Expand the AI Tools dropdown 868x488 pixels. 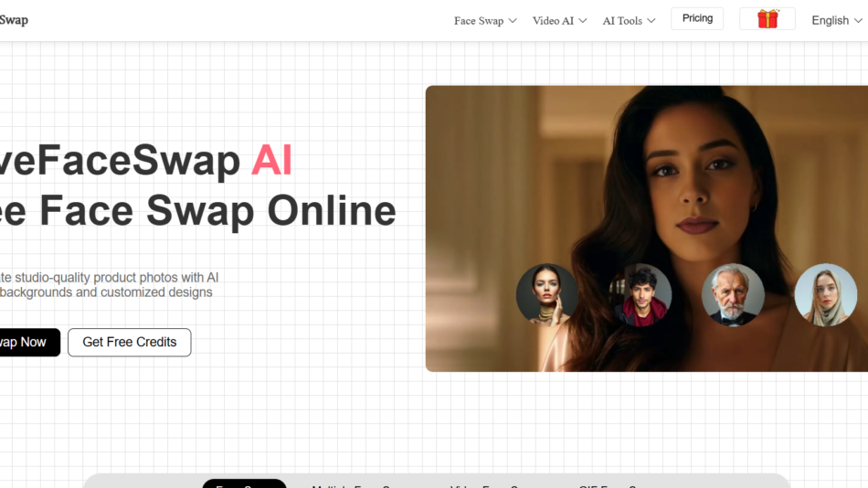click(629, 20)
